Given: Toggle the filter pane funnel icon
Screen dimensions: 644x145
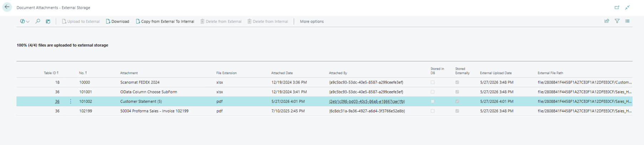Looking at the screenshot, I should tap(617, 21).
